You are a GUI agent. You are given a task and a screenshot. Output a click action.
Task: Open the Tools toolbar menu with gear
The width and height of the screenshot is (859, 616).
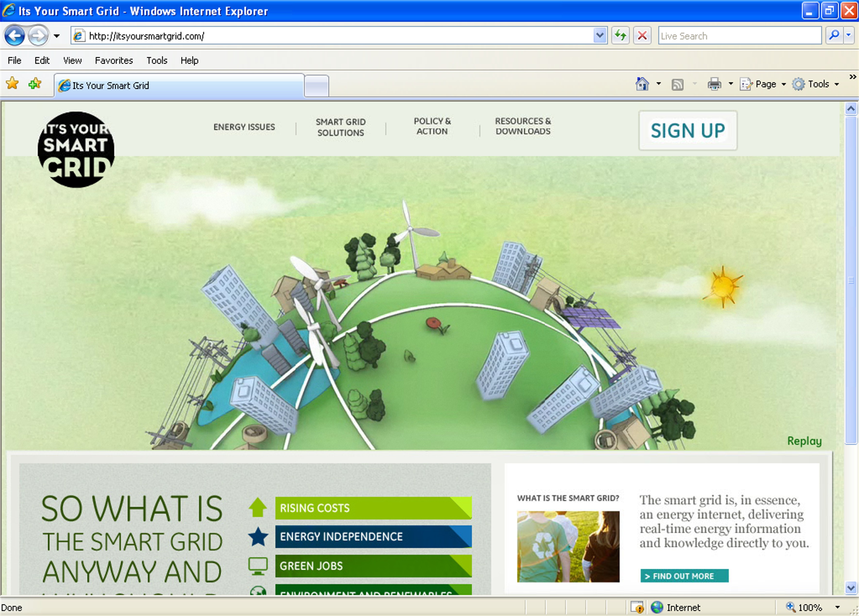[816, 84]
